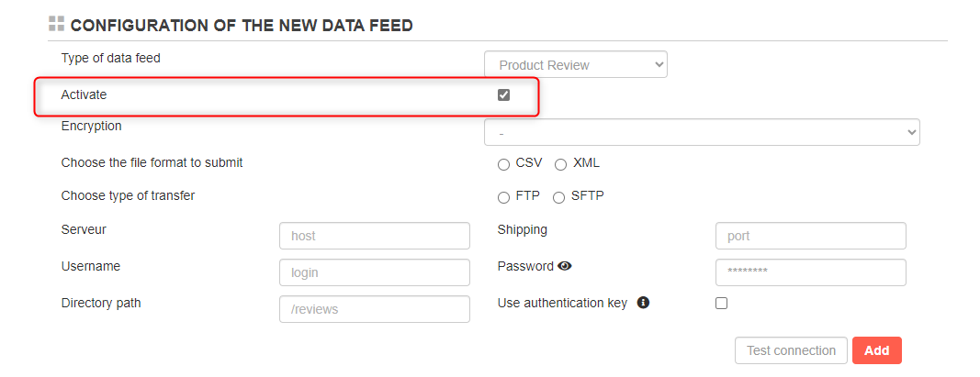The width and height of the screenshot is (980, 377).
Task: Expand the Encryption dropdown
Action: point(702,132)
